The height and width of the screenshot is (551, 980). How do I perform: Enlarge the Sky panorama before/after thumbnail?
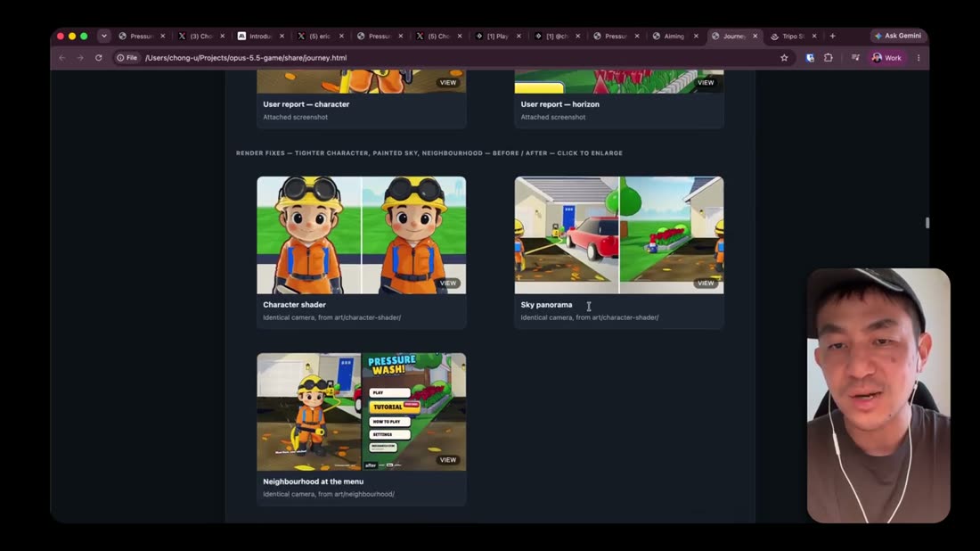tap(619, 235)
